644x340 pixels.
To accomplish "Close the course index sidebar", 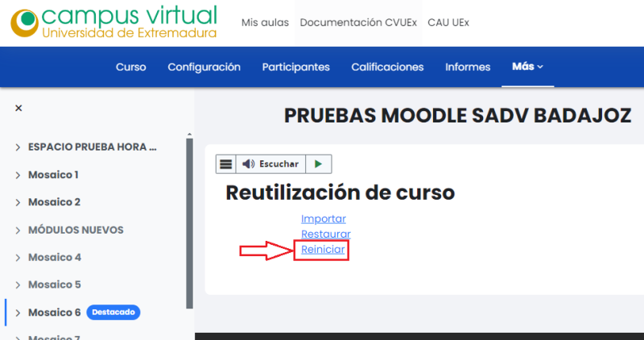I will [19, 108].
